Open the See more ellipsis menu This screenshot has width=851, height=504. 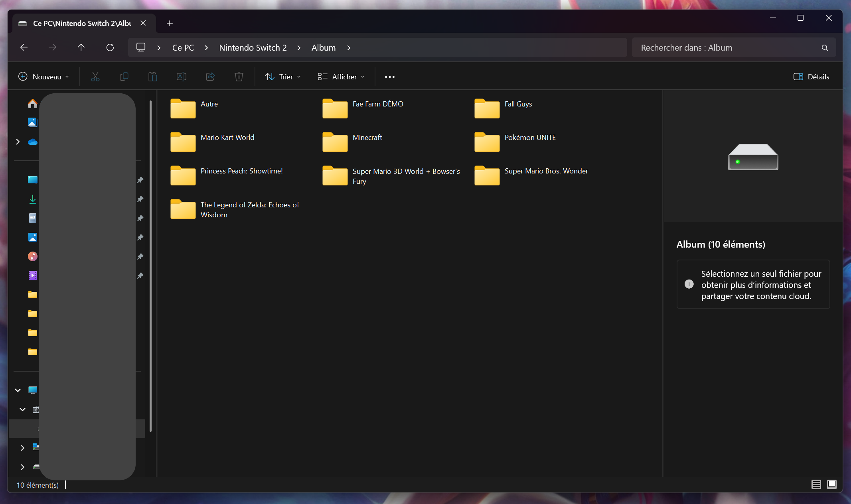coord(389,77)
